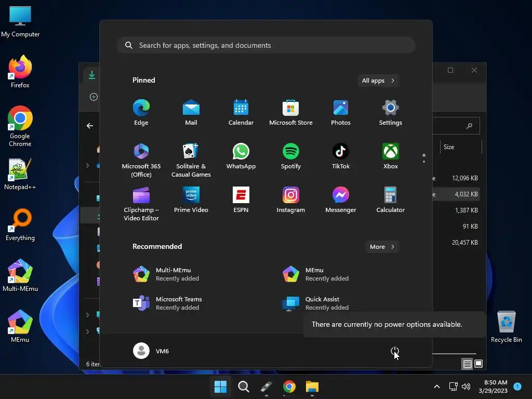Image resolution: width=532 pixels, height=399 pixels.
Task: Open the ESPN pinned app
Action: [x=241, y=200]
